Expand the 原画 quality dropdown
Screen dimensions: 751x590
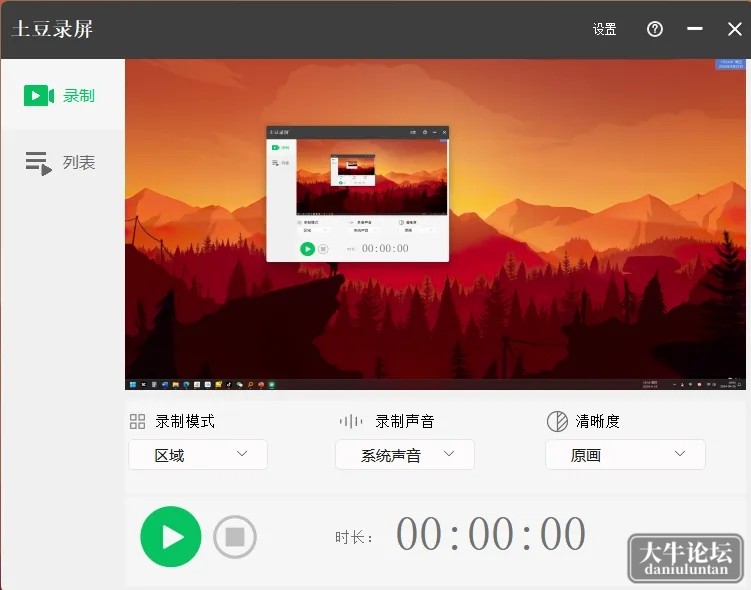625,454
